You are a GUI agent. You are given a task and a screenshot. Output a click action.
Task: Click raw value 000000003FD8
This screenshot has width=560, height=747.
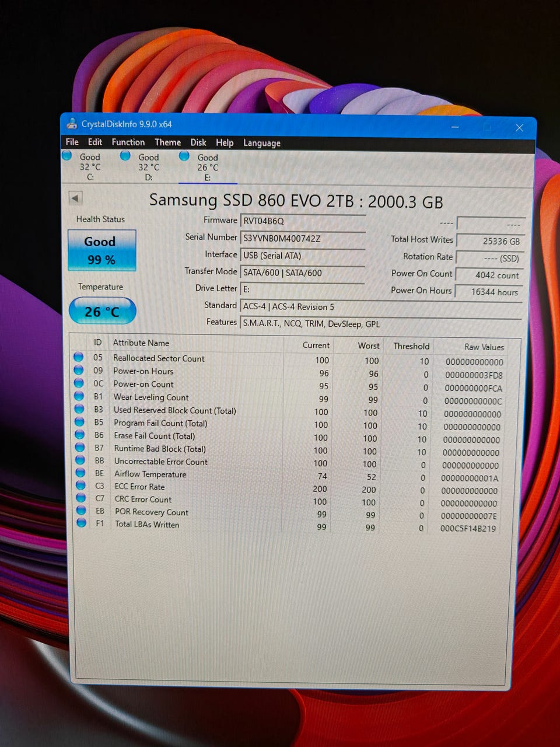474,375
